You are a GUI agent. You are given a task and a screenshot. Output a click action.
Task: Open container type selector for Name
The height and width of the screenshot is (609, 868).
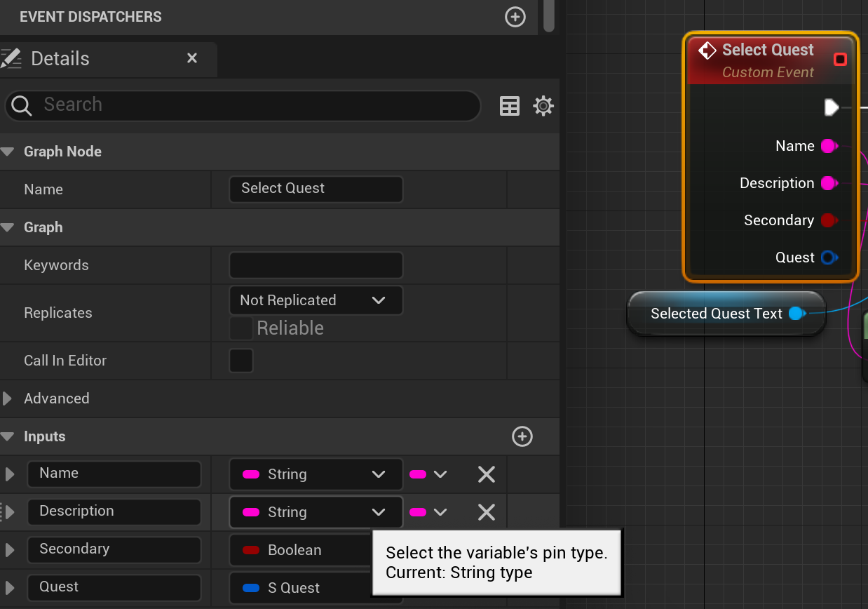coord(428,474)
